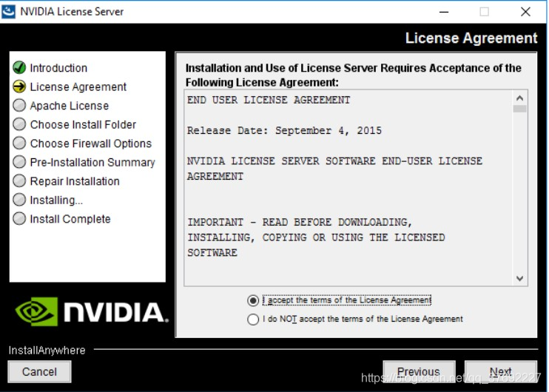Click the step circle next to Repair Installation
This screenshot has height=392, width=549.
pyautogui.click(x=19, y=181)
